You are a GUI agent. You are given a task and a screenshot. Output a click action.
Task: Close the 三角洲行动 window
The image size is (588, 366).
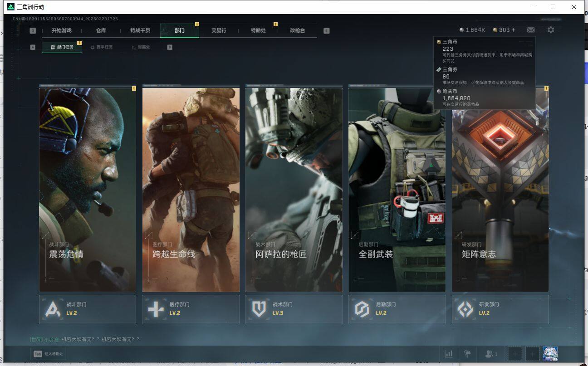[574, 7]
